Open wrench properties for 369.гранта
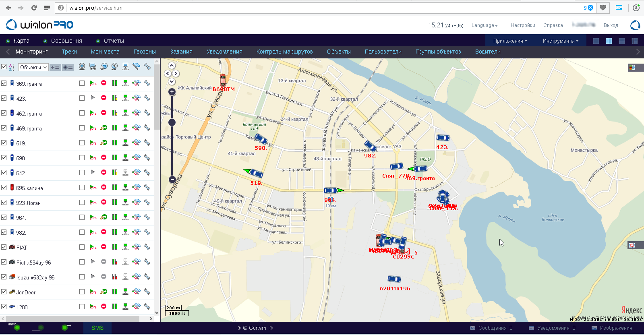The width and height of the screenshot is (644, 335). (147, 83)
